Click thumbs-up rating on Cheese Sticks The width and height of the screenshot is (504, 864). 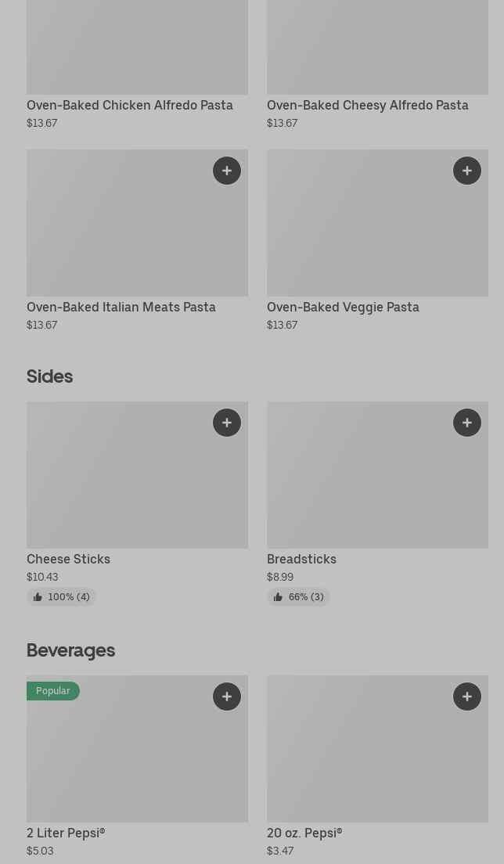click(61, 597)
